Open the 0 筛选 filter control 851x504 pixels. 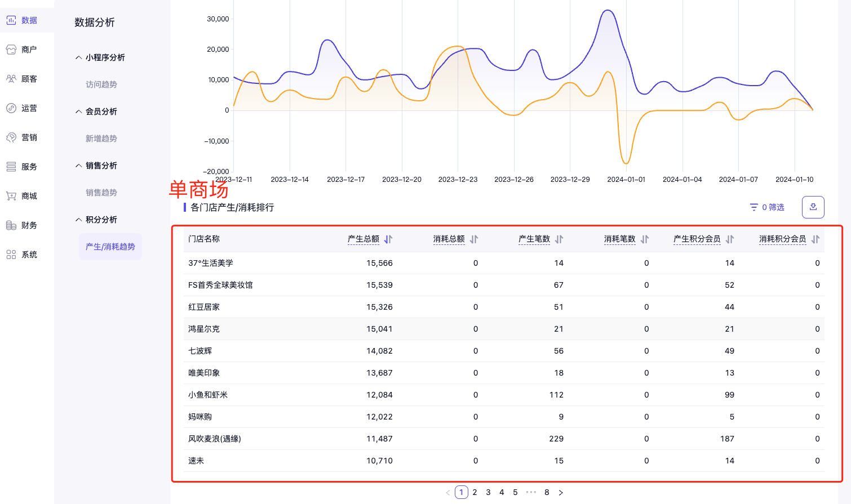(767, 207)
